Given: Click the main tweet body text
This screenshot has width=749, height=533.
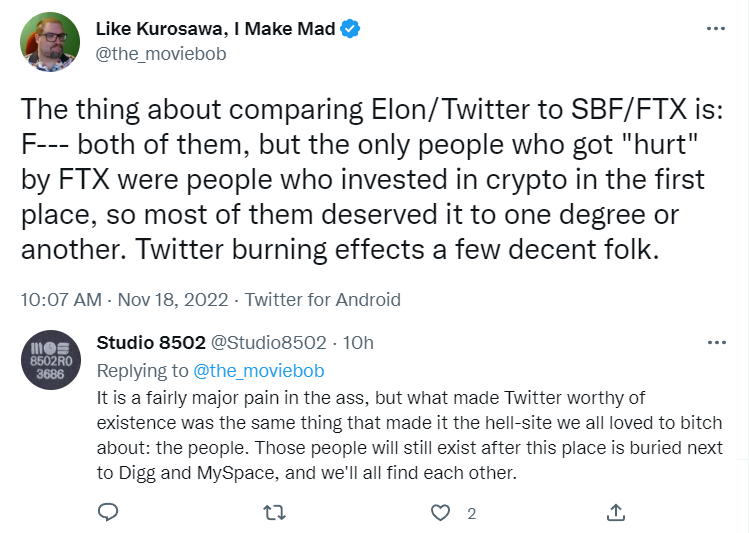Looking at the screenshot, I should pyautogui.click(x=360, y=180).
